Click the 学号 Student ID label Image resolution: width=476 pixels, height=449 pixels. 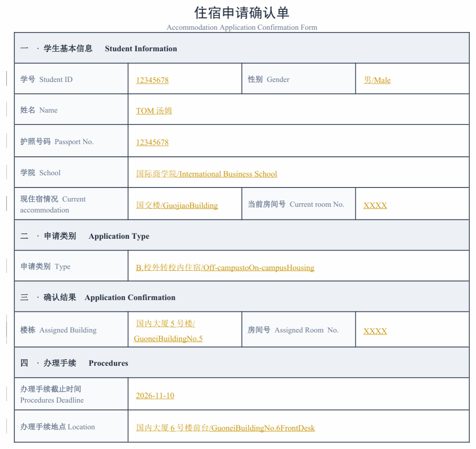coord(46,79)
